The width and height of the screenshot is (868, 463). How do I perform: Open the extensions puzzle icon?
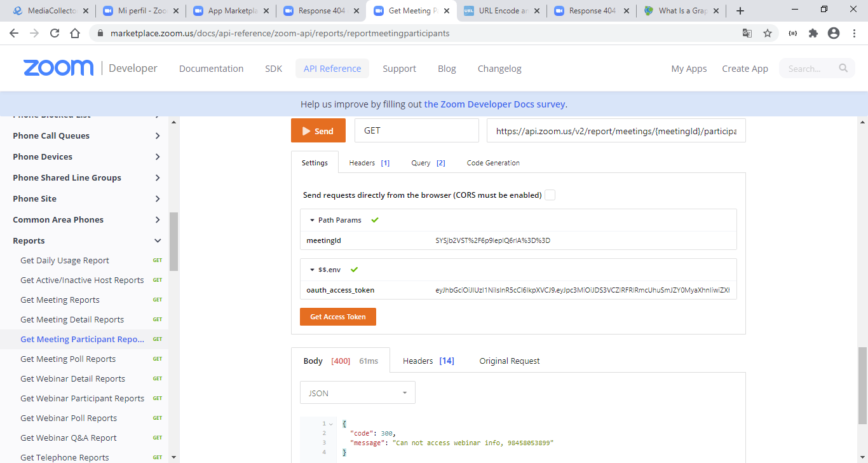point(813,33)
